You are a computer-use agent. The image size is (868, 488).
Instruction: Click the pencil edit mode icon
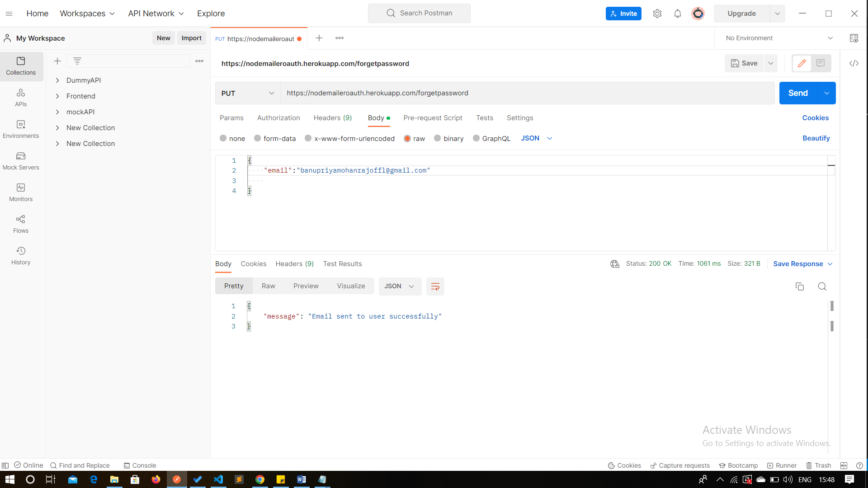click(x=802, y=63)
